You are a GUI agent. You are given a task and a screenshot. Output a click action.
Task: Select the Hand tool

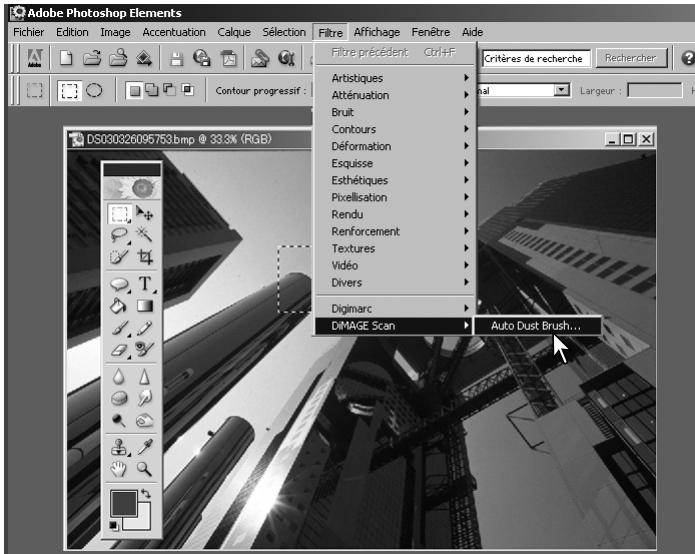118,469
